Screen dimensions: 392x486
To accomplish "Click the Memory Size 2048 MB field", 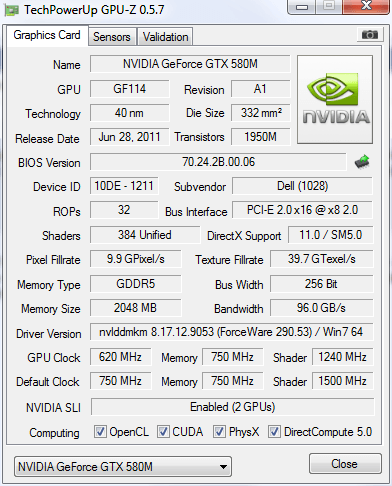I will pyautogui.click(x=135, y=308).
